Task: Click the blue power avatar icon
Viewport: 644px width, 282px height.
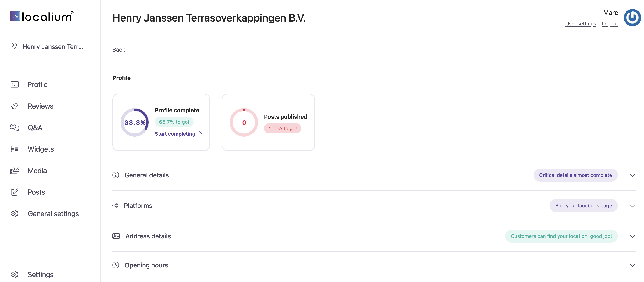Action: coord(632,17)
